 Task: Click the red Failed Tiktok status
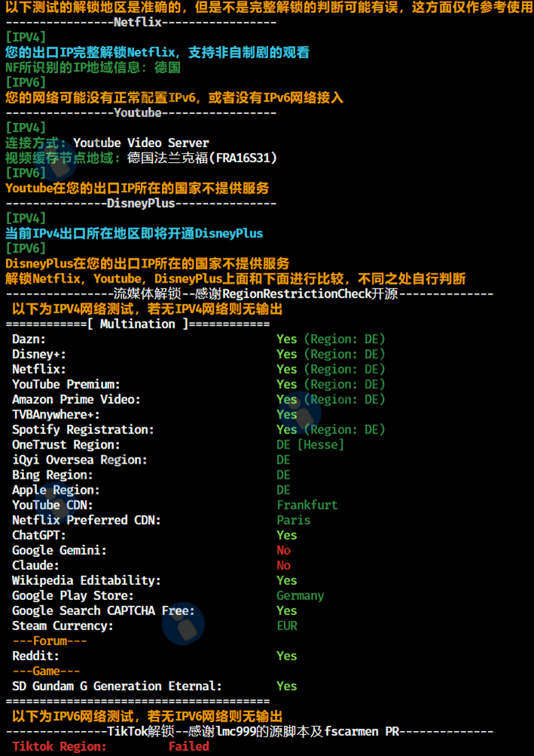(188, 746)
